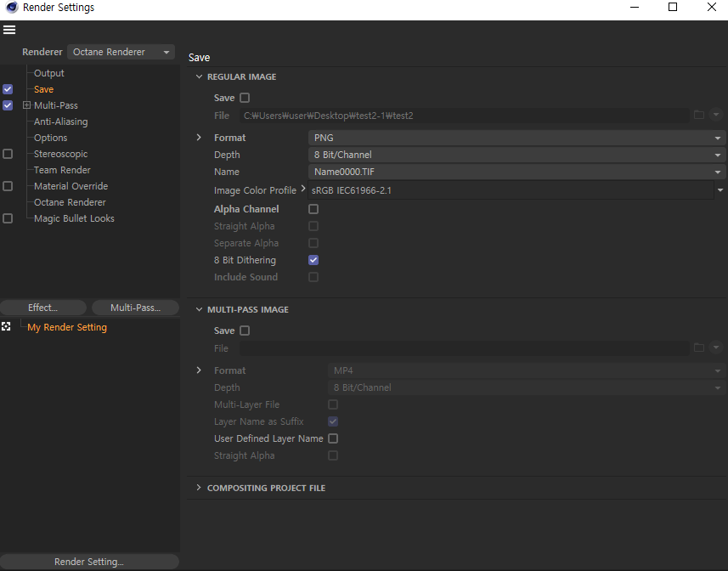Click the sRGB IEC61966-2.1 profile field
The image size is (728, 571).
coord(511,190)
